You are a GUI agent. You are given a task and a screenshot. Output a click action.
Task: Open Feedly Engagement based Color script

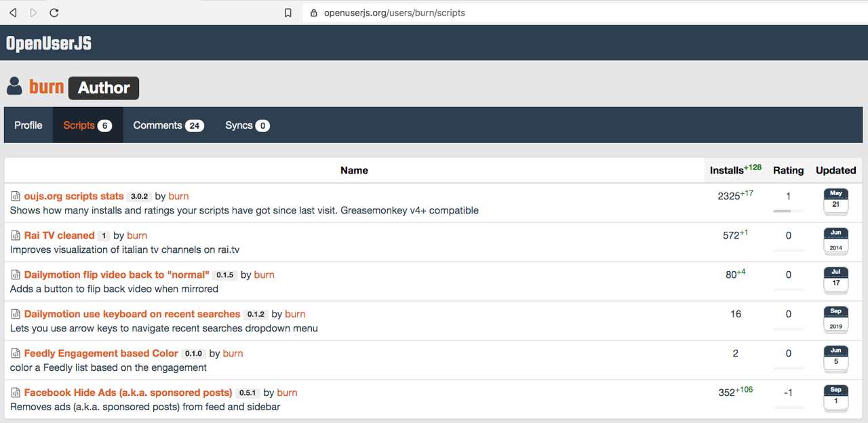point(101,353)
